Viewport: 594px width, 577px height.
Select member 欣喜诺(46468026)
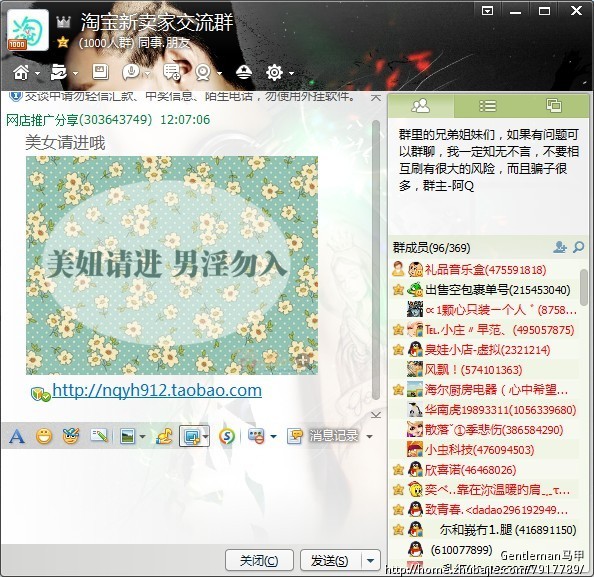point(485,470)
